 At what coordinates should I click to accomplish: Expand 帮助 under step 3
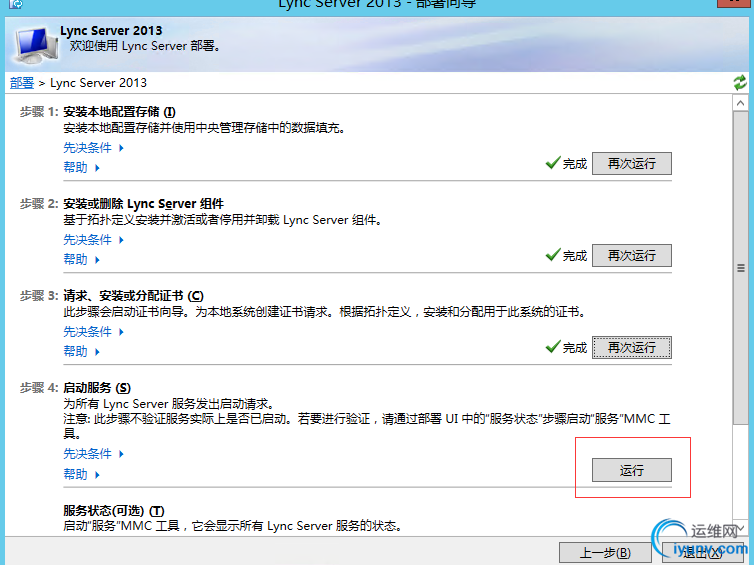(82, 352)
